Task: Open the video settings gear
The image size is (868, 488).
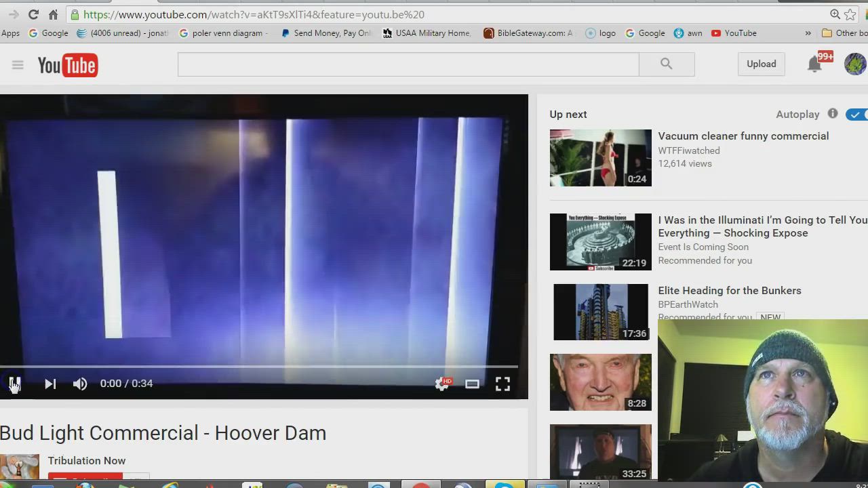Action: click(442, 384)
